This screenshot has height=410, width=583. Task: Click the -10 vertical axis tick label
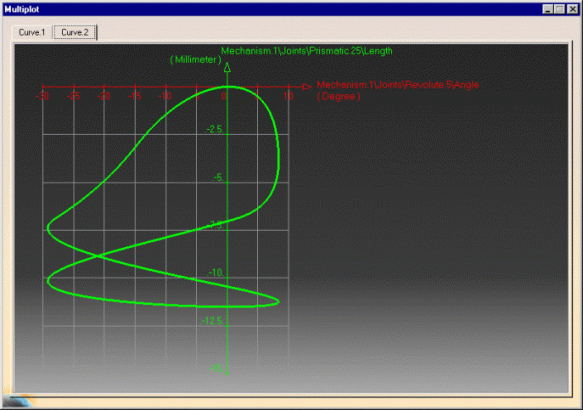coord(216,272)
